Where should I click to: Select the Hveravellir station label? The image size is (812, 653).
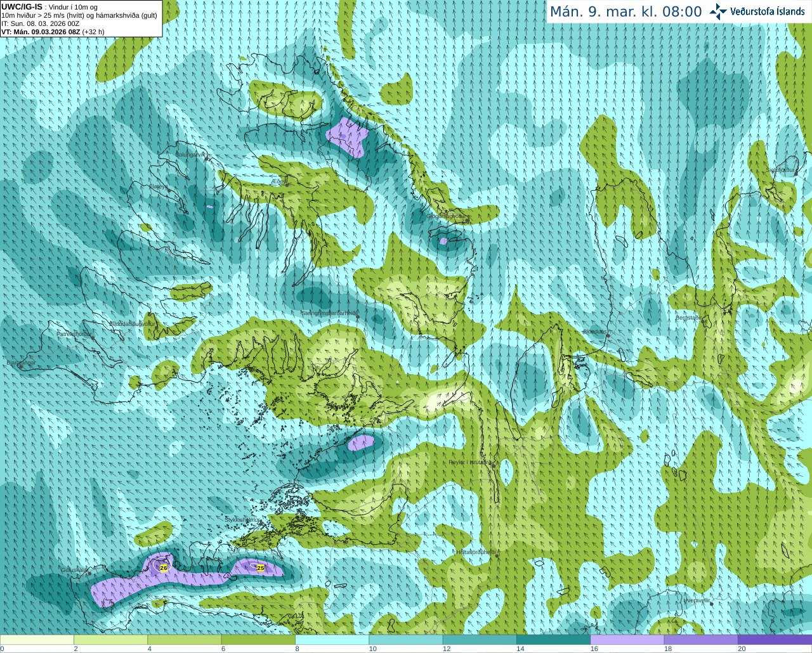click(x=697, y=600)
